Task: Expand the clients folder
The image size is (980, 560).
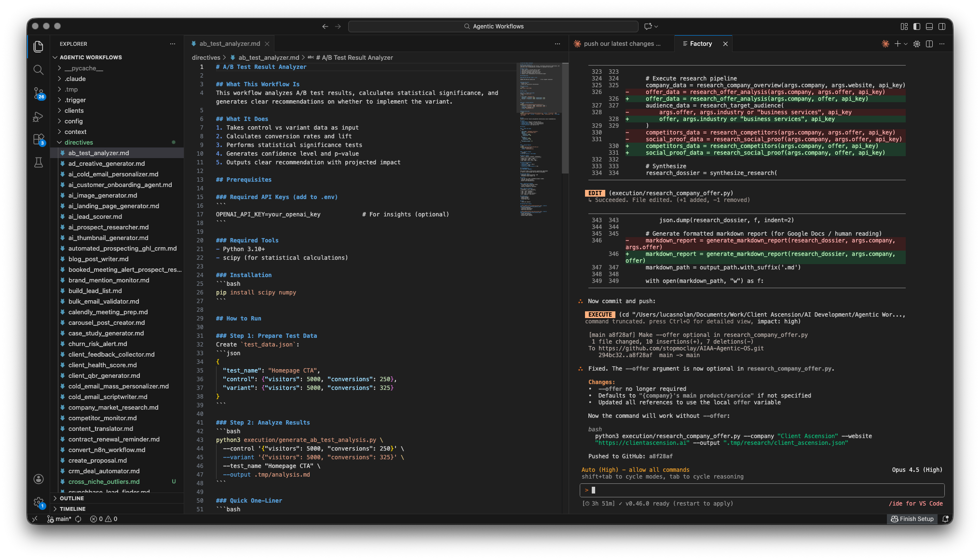Action: pyautogui.click(x=74, y=110)
